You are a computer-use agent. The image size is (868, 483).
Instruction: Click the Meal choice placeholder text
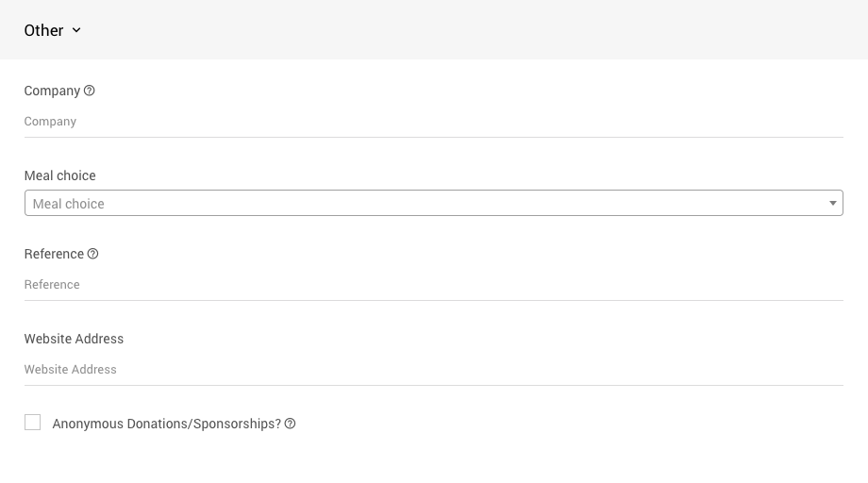click(68, 204)
